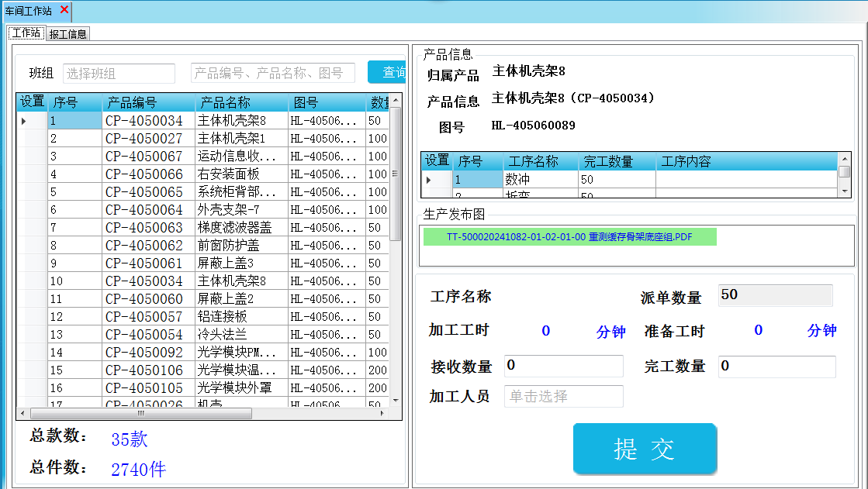This screenshot has width=868, height=489.
Task: Open the 重测缓存骨架底座组.PDF drawing file
Action: click(569, 237)
